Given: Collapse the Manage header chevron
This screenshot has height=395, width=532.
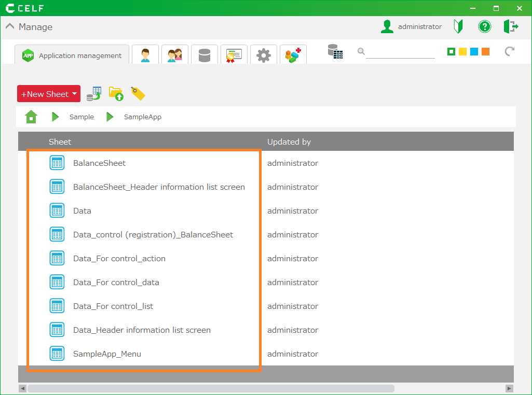Looking at the screenshot, I should click(9, 27).
